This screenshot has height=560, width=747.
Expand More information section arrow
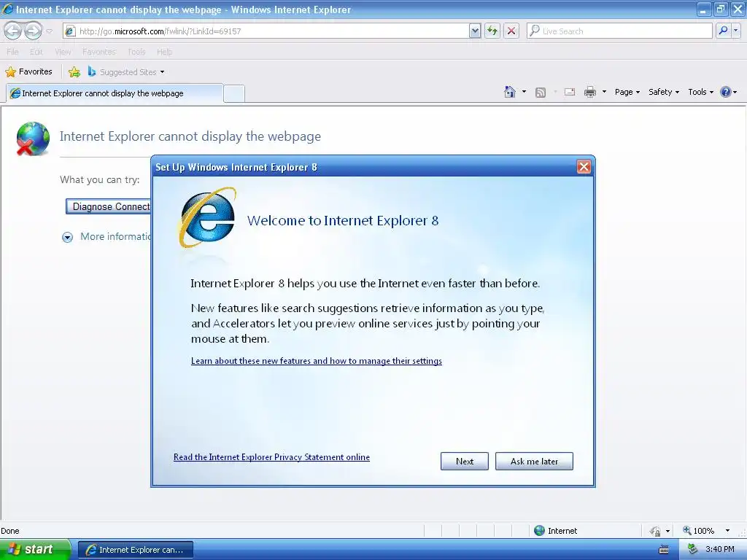point(68,237)
